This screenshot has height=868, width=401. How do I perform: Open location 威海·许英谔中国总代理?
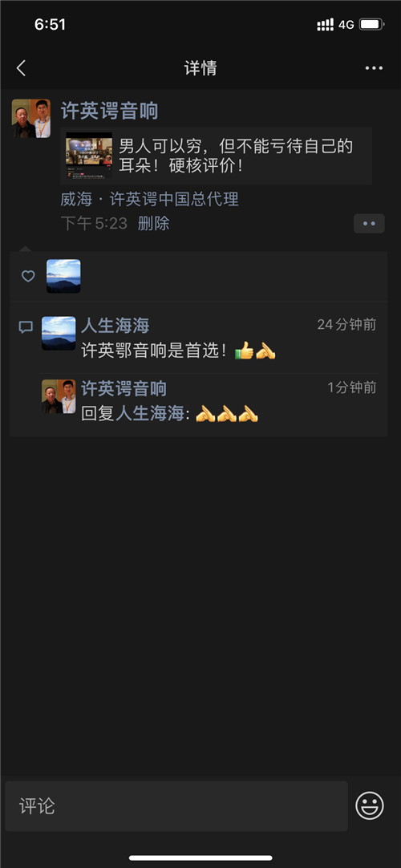coord(150,199)
